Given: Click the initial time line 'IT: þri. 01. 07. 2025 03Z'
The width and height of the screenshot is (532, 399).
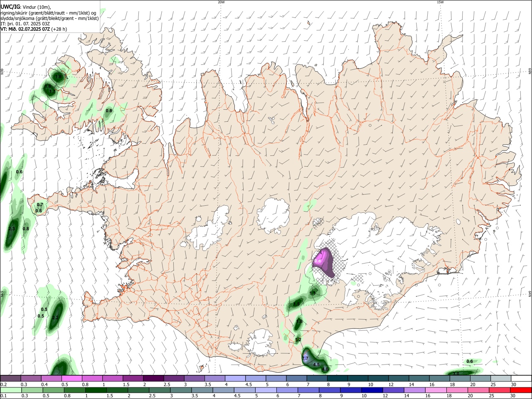Looking at the screenshot, I should pyautogui.click(x=25, y=24).
